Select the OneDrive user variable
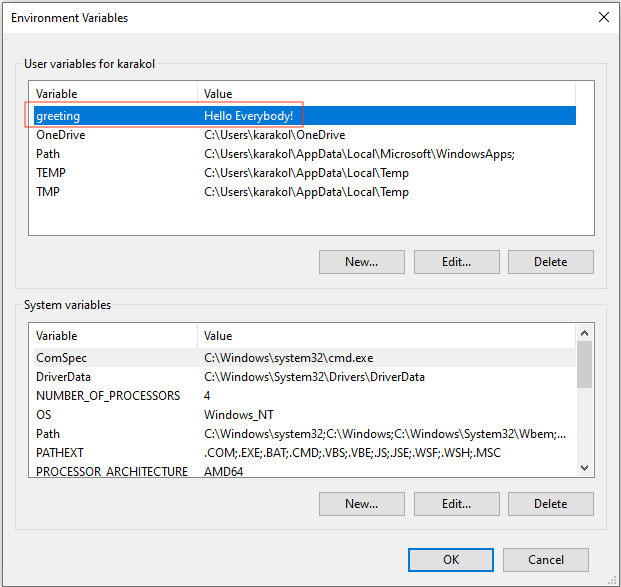The image size is (621, 587). pyautogui.click(x=305, y=135)
